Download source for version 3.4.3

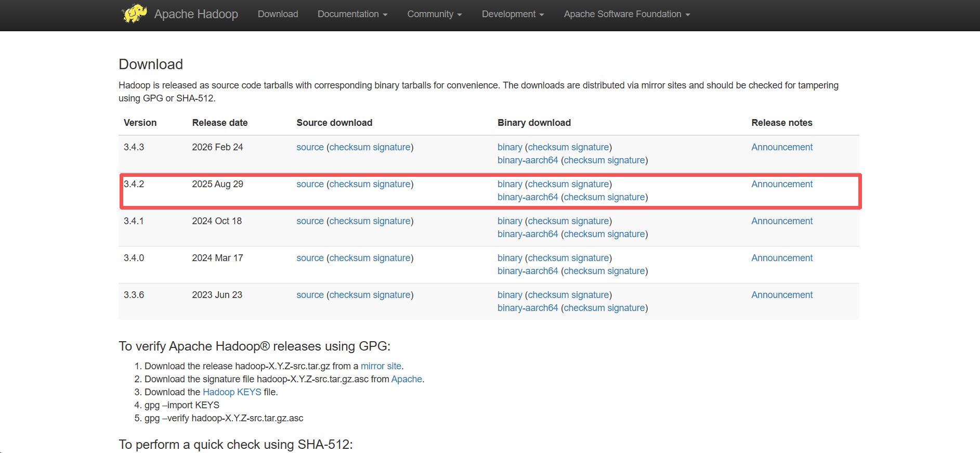(x=310, y=147)
